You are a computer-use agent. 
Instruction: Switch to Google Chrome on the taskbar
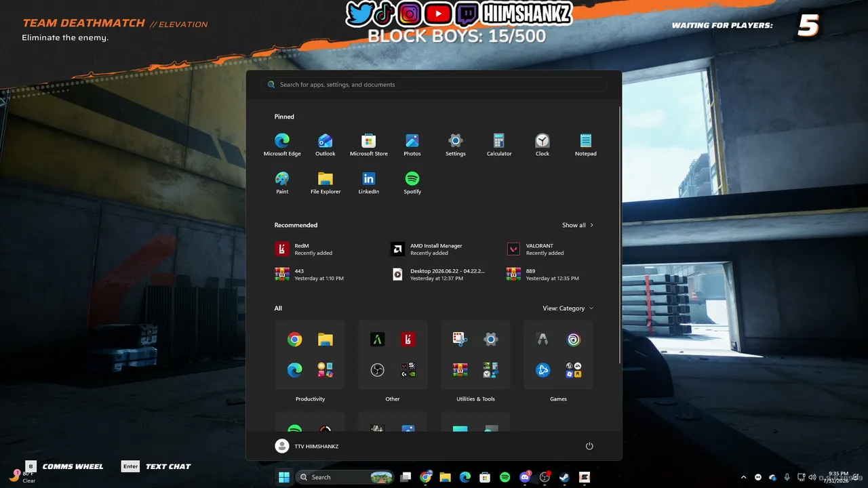point(426,477)
